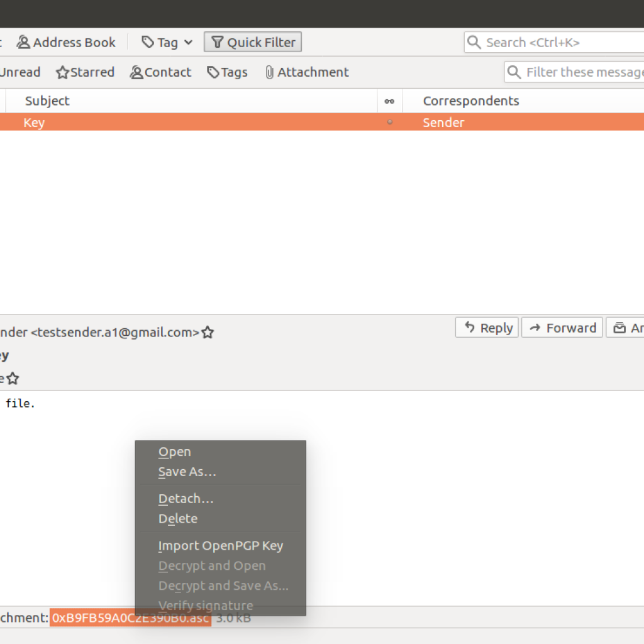Choose Save As… from context menu

tap(187, 472)
